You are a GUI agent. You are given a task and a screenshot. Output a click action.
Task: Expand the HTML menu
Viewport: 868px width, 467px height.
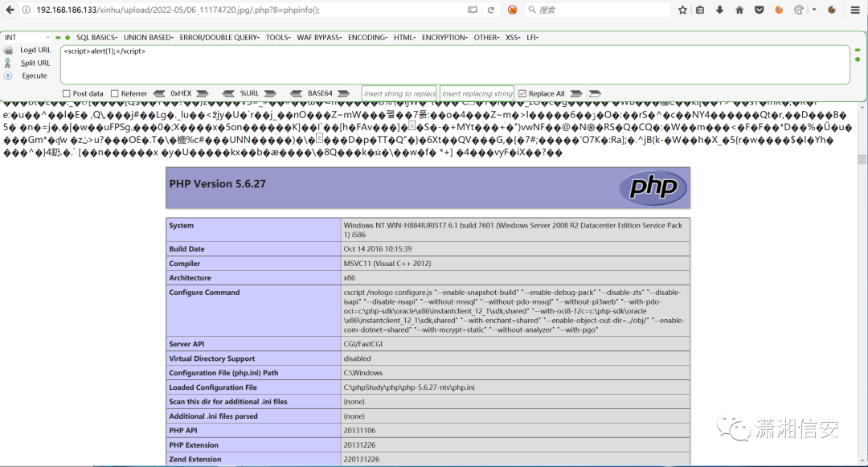pos(404,38)
